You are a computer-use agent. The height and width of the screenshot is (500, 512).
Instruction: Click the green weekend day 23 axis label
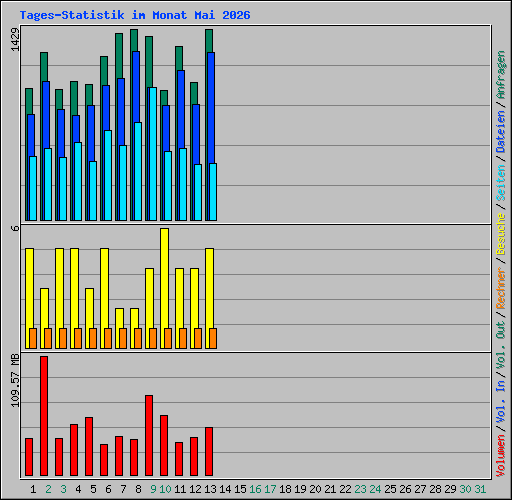pos(360,489)
